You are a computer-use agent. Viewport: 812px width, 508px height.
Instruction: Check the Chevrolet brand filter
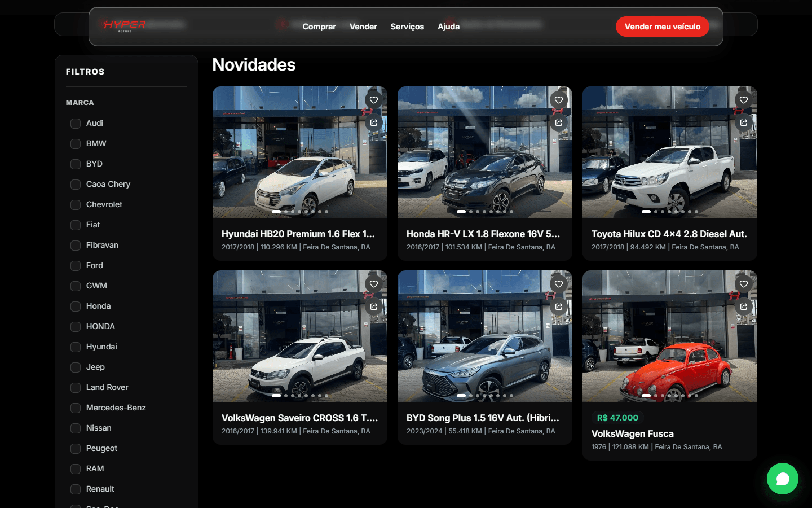76,205
